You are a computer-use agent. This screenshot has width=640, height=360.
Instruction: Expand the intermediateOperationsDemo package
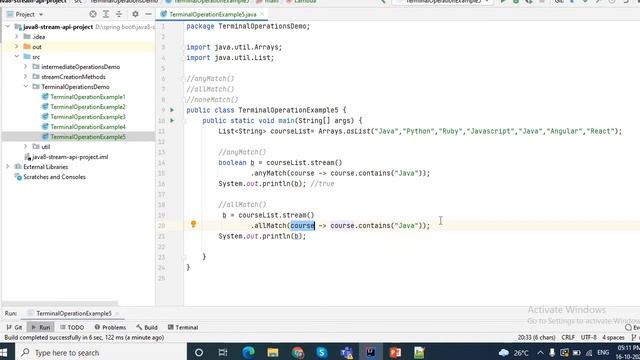point(26,67)
